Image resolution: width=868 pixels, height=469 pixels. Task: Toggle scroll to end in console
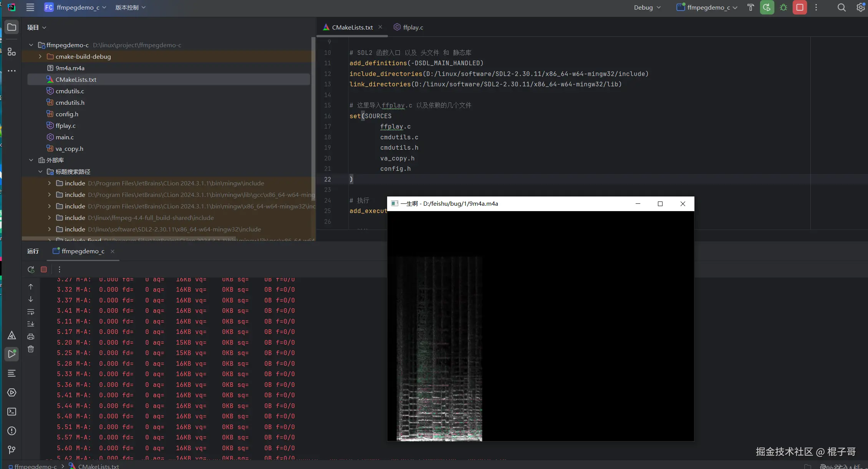tap(31, 324)
